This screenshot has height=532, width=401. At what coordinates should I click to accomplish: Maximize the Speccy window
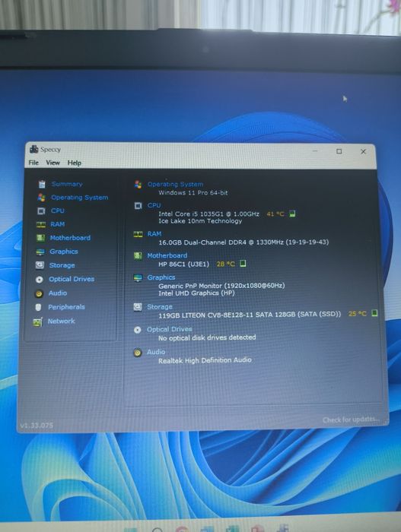coord(339,151)
